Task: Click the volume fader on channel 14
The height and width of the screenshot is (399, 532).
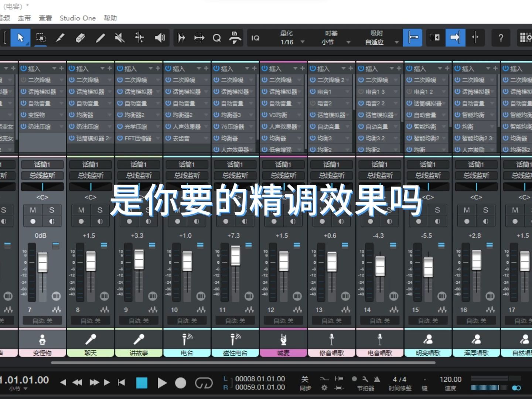Action: (380, 266)
